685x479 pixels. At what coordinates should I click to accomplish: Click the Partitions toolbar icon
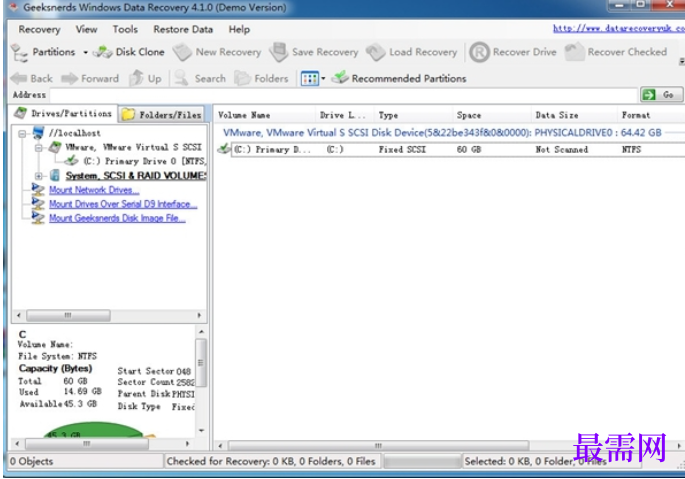(19, 52)
